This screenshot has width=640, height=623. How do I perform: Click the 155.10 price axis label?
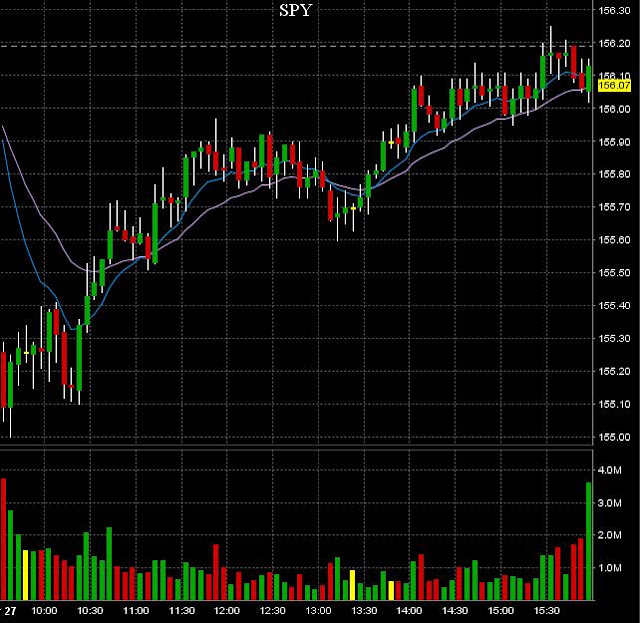tap(614, 404)
